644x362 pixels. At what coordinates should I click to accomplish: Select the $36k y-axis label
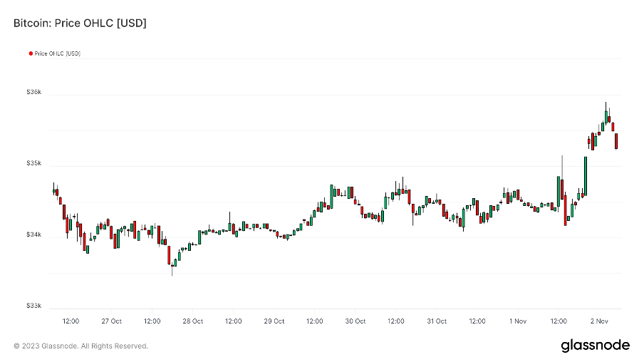(34, 92)
